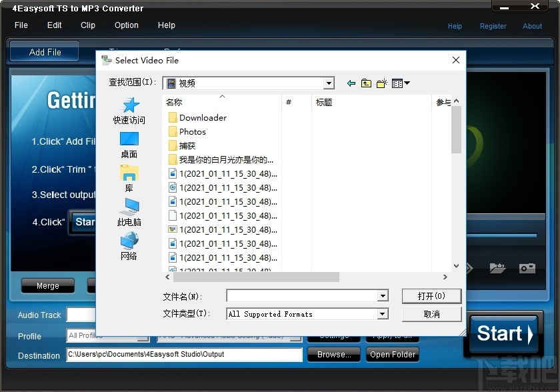560x392 pixels.
Task: Click the 打开(O) button
Action: (431, 295)
